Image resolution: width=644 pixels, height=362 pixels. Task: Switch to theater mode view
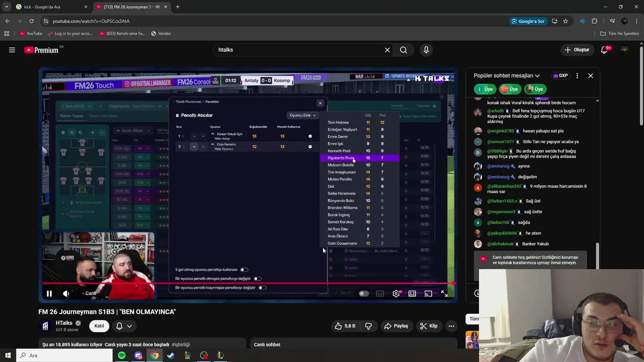coord(412,294)
